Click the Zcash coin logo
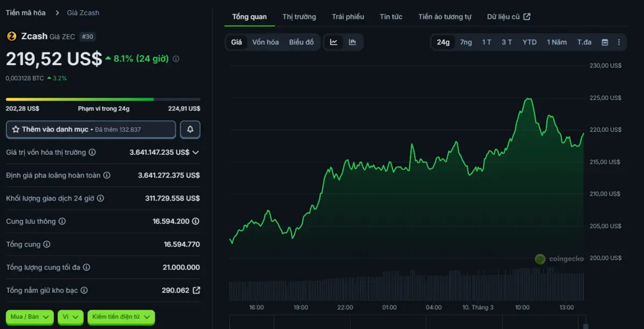This screenshot has height=329, width=644. tap(11, 37)
